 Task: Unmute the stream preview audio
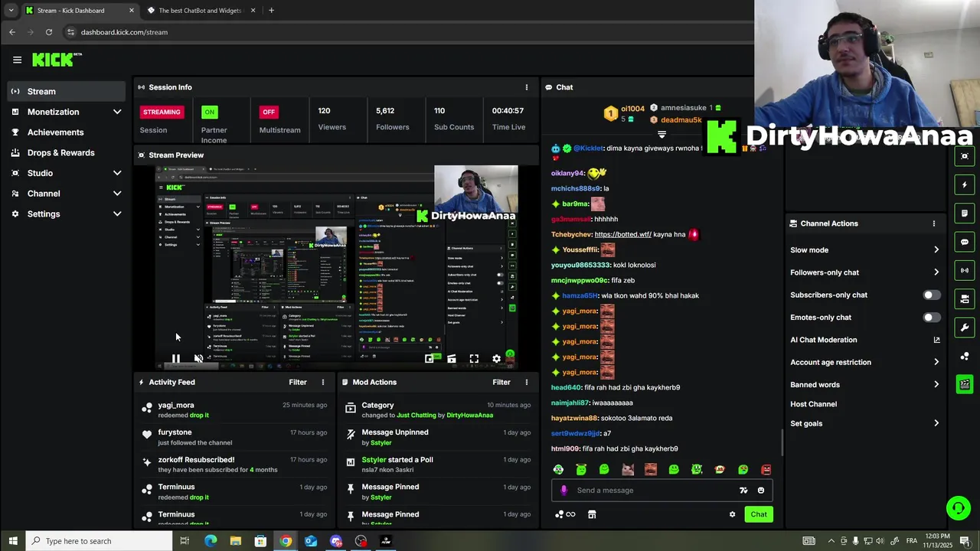tap(198, 358)
